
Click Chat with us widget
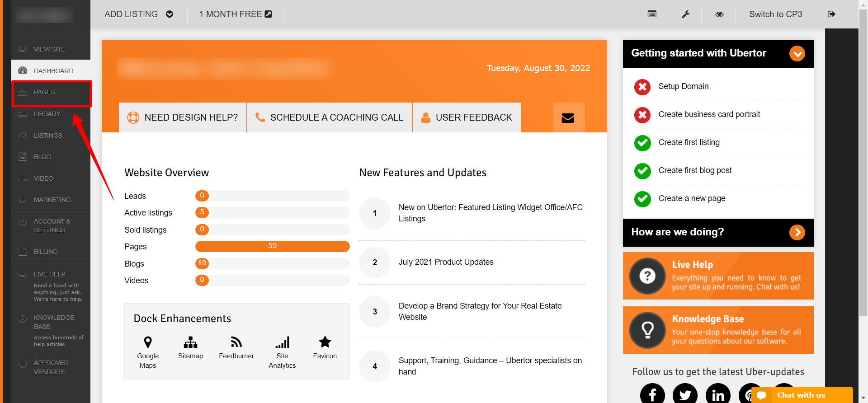point(802,395)
